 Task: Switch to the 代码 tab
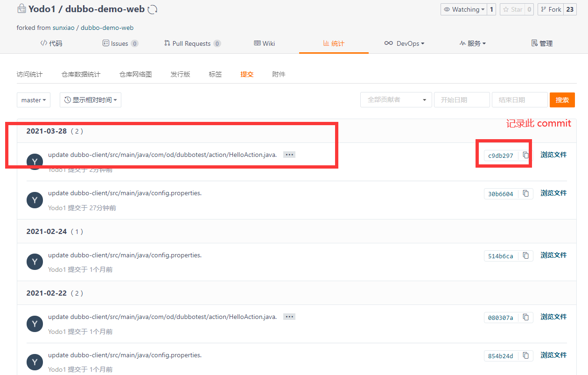point(51,43)
